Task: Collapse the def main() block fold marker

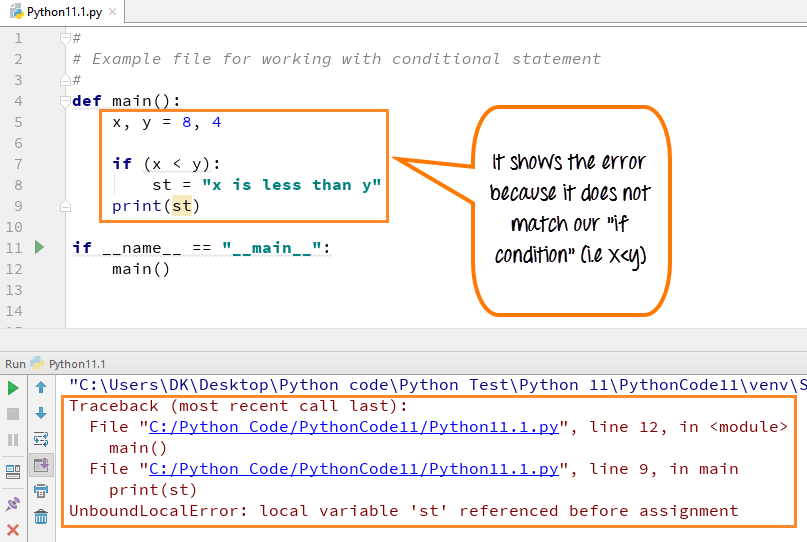Action: (66, 101)
